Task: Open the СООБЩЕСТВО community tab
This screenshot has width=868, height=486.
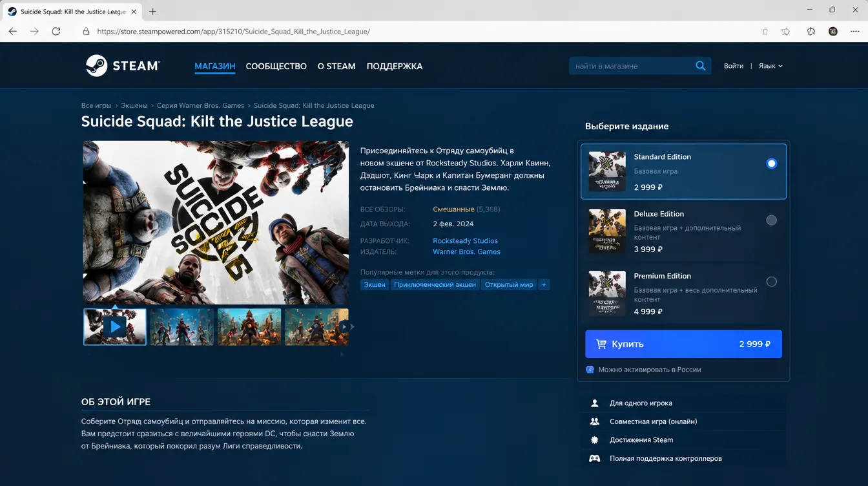Action: 276,67
